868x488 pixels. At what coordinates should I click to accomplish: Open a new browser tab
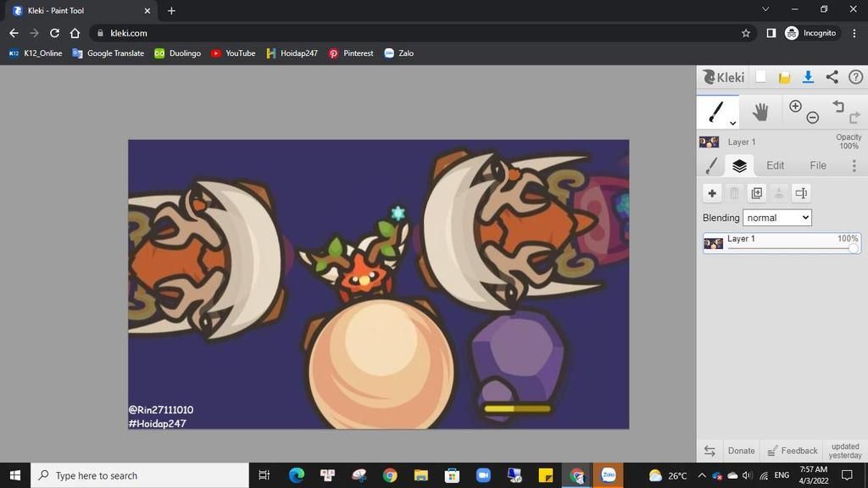tap(171, 10)
